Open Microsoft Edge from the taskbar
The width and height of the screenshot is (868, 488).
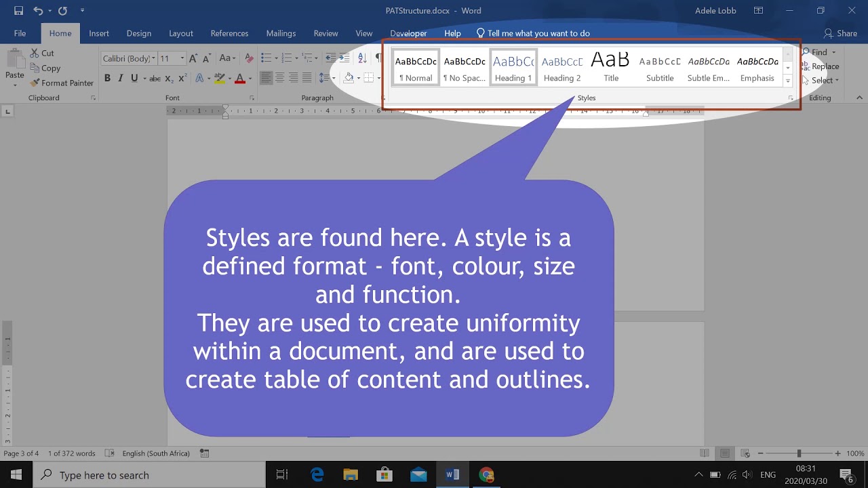[317, 474]
